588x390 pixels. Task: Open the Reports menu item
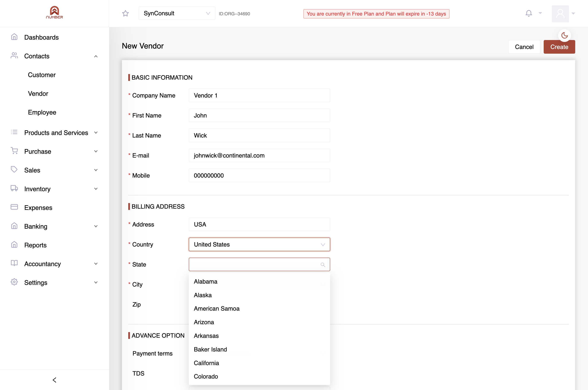point(35,245)
